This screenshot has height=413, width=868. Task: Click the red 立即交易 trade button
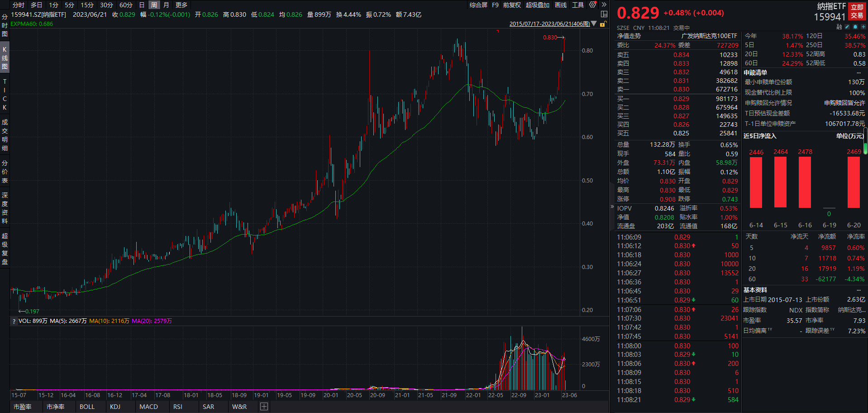(857, 11)
